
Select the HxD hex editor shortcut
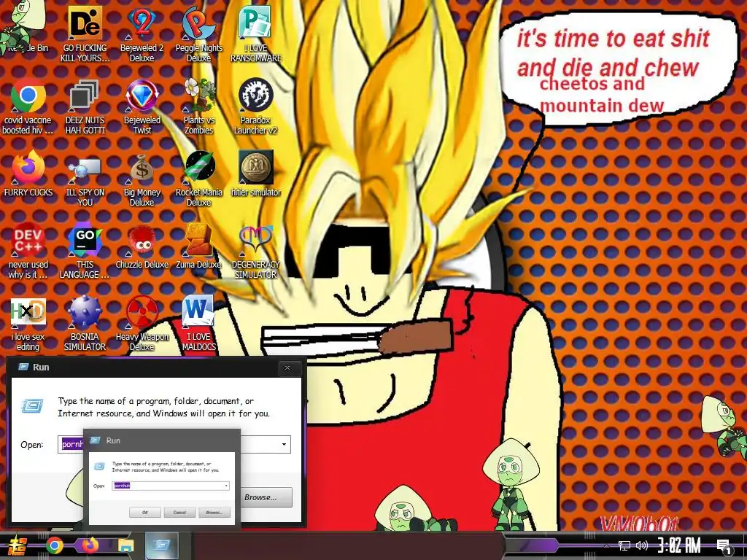click(x=28, y=323)
